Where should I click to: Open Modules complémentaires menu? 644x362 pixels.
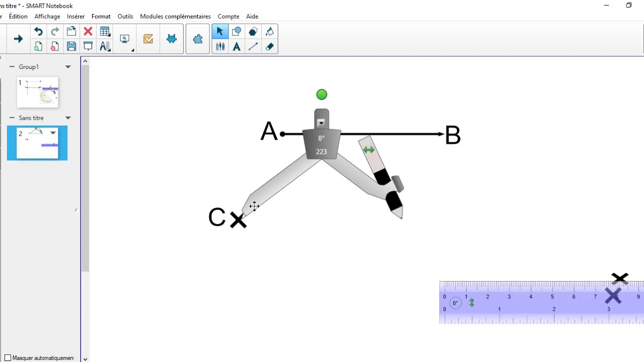(x=176, y=17)
